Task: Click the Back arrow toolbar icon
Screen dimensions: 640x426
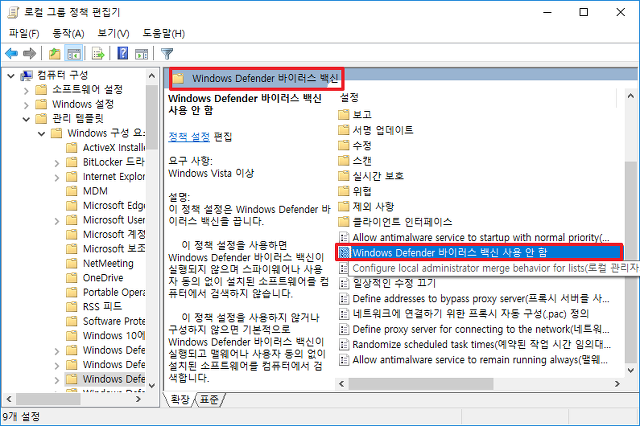Action: pos(11,53)
